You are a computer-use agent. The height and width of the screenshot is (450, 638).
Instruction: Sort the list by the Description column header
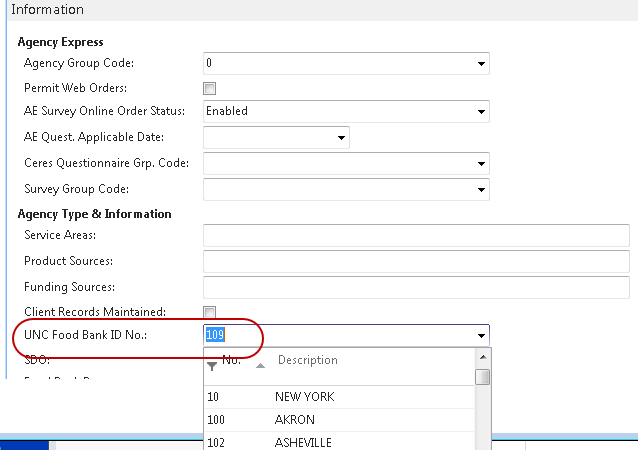(307, 360)
